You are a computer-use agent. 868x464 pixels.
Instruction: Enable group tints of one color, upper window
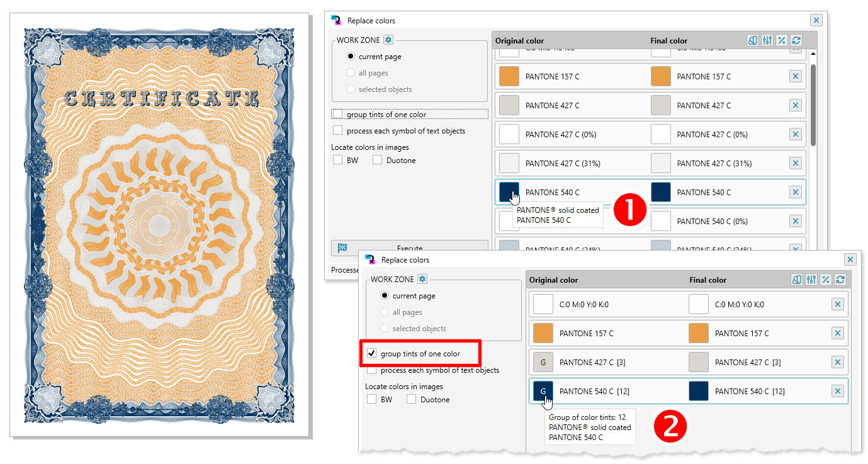[338, 114]
